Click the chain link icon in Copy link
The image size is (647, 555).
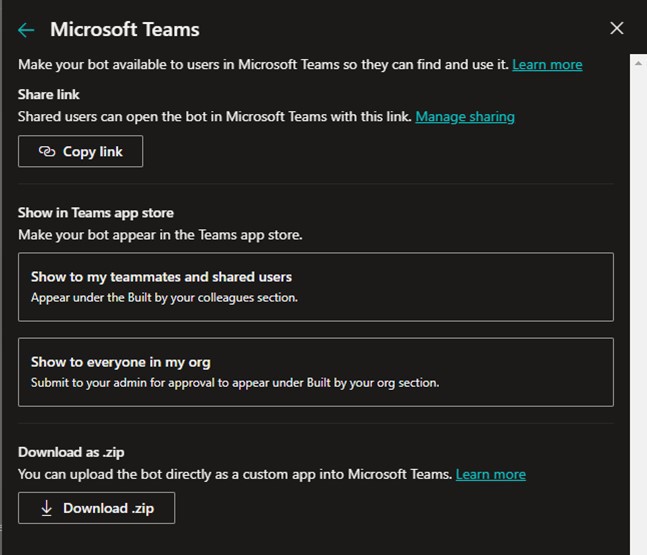click(46, 152)
